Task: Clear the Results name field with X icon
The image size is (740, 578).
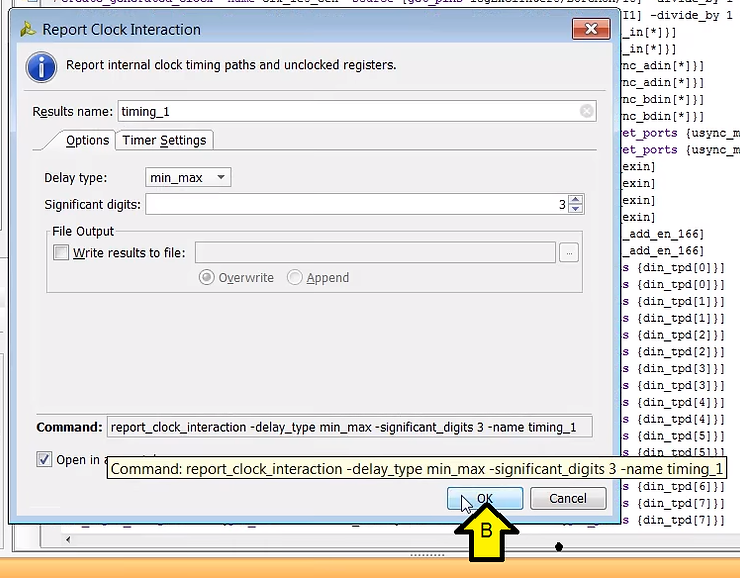Action: point(586,112)
